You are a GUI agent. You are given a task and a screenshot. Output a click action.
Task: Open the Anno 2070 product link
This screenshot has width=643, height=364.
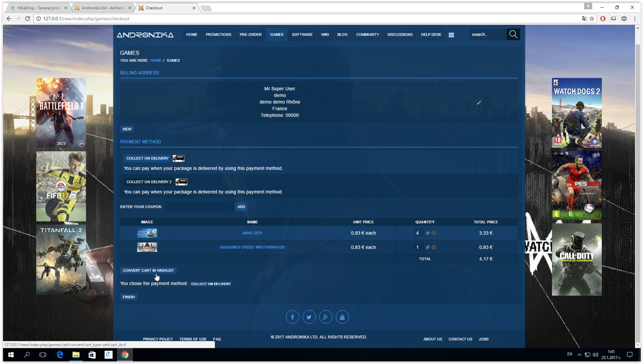[252, 233]
